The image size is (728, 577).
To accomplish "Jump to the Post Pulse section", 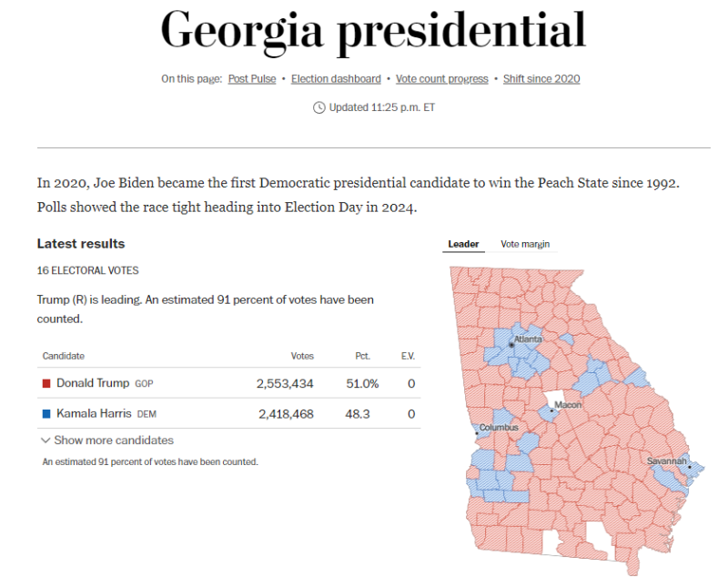I will (252, 79).
